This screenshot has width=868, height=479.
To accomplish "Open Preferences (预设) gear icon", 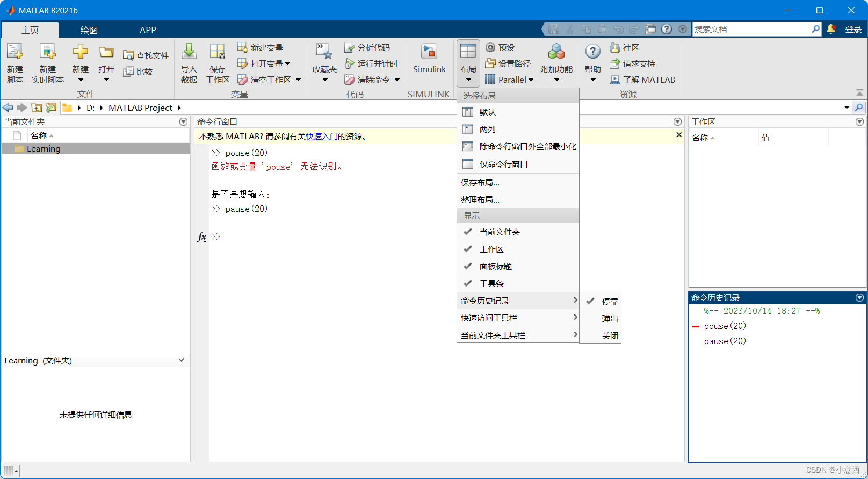I will [x=490, y=47].
